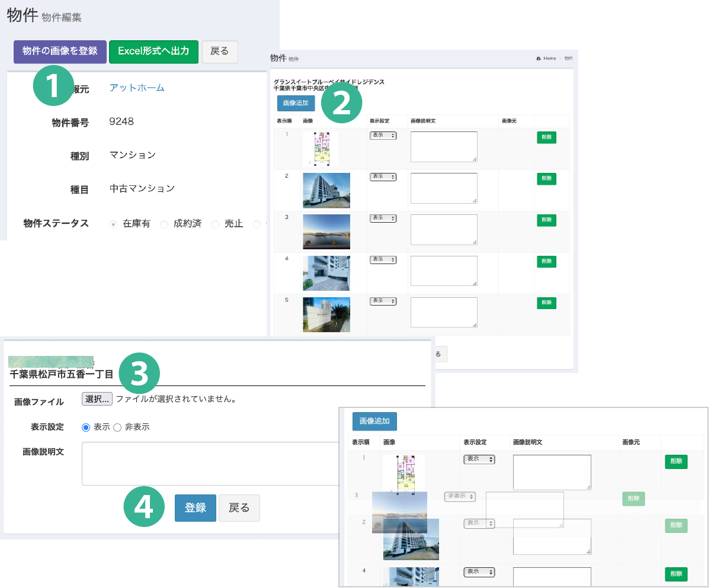The height and width of the screenshot is (588, 711).
Task: Export with Excel形式へ出力 button
Action: (153, 52)
